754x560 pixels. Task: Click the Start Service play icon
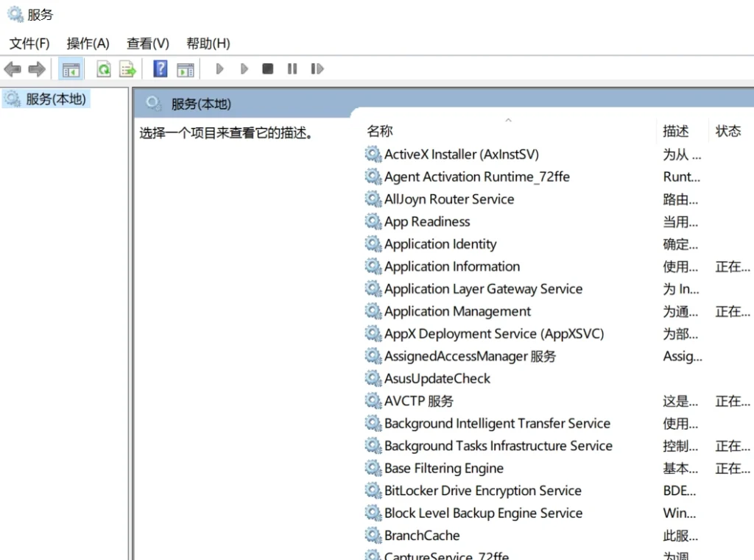tap(219, 68)
